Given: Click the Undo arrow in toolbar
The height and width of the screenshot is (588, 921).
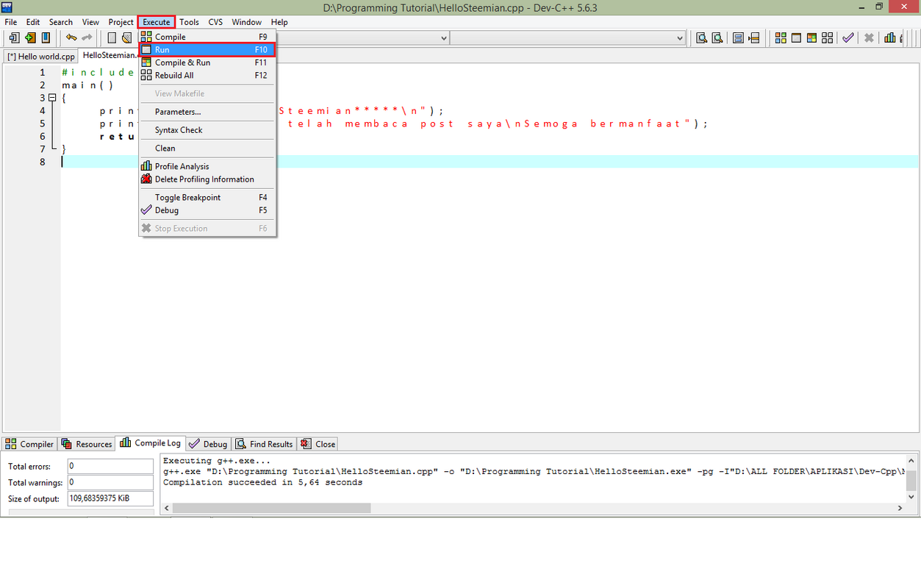Looking at the screenshot, I should [71, 38].
